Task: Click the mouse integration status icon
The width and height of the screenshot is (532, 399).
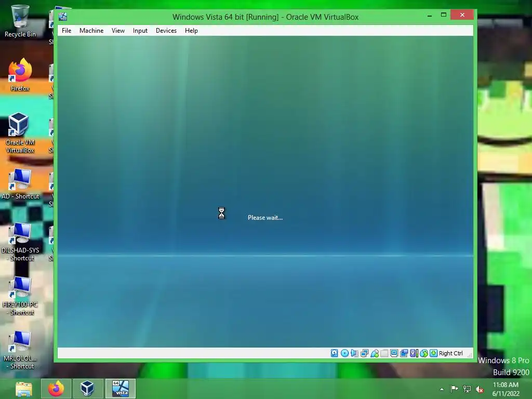Action: point(424,353)
